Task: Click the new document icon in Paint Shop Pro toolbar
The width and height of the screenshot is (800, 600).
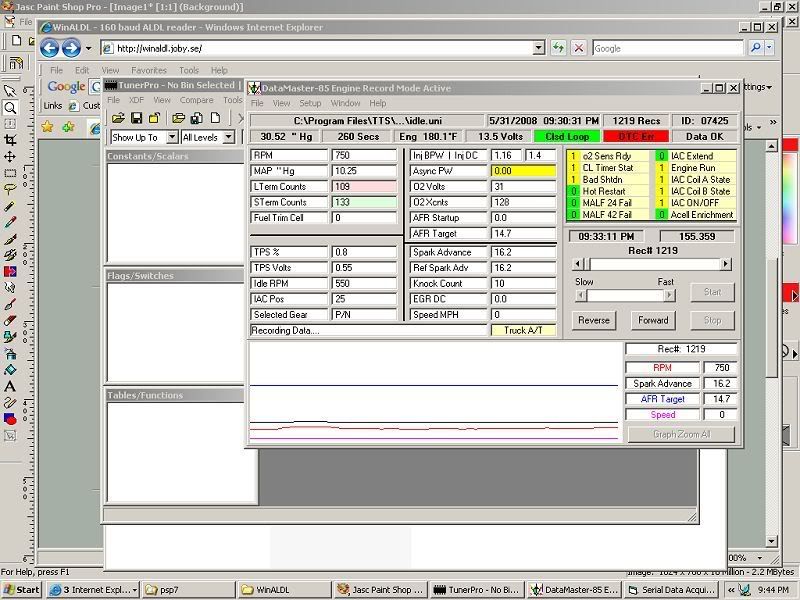Action: (16, 40)
